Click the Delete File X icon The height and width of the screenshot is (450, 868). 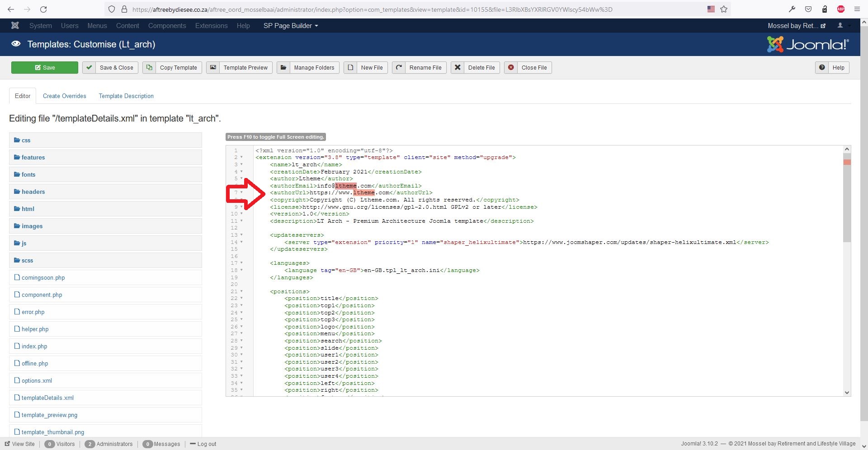458,68
